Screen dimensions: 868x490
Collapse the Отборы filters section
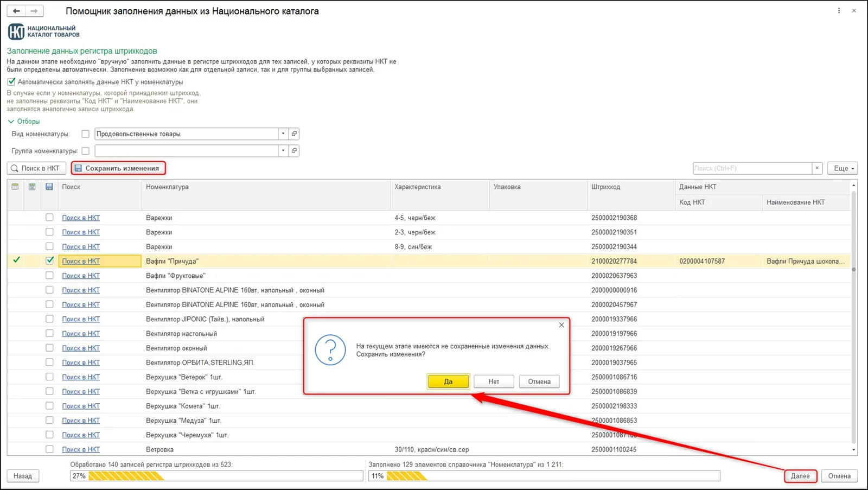[x=24, y=122]
